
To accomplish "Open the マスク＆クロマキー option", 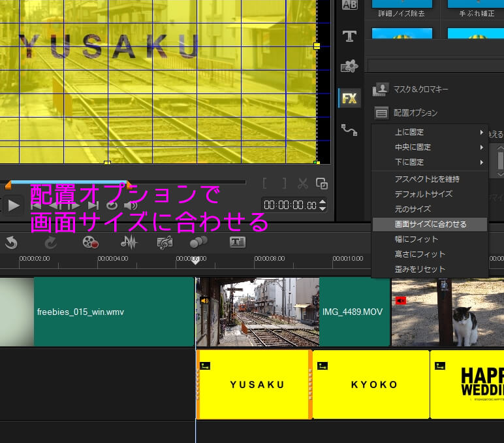I will (410, 90).
